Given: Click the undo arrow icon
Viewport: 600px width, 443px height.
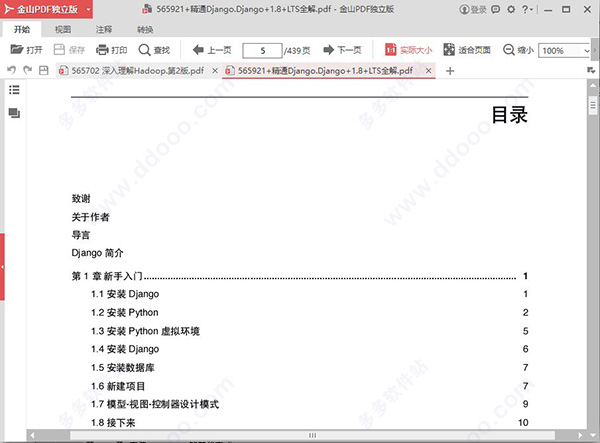Looking at the screenshot, I should tap(11, 70).
